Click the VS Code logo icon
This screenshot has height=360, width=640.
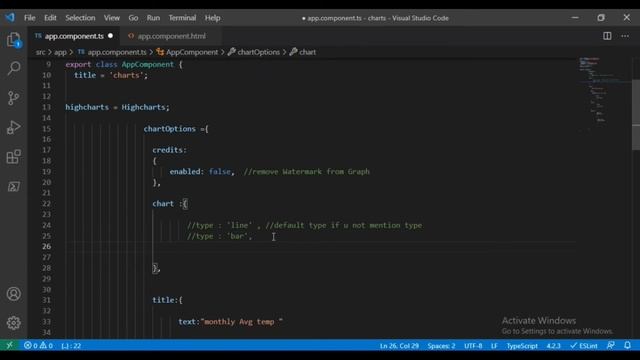click(x=10, y=18)
